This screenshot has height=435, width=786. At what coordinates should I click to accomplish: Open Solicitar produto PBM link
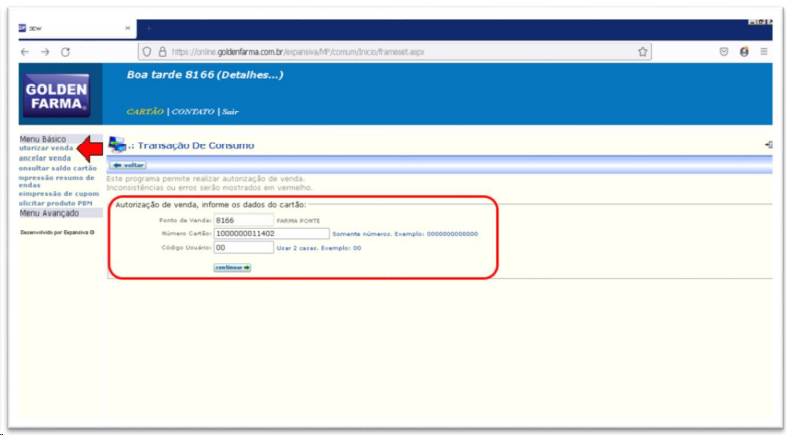(x=56, y=203)
